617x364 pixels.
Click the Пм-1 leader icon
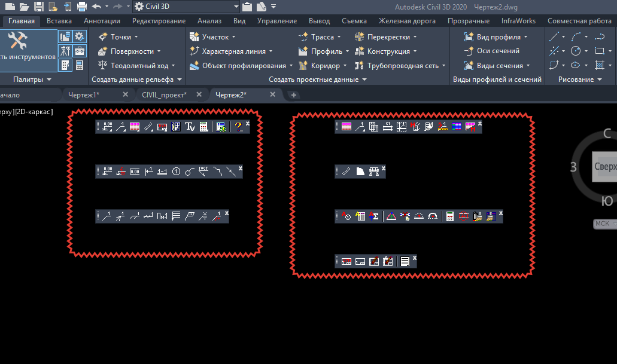point(162,216)
